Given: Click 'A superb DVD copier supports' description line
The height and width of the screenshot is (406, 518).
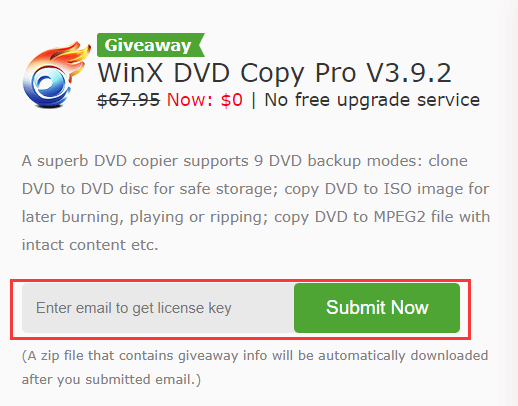Looking at the screenshot, I should 135,161.
